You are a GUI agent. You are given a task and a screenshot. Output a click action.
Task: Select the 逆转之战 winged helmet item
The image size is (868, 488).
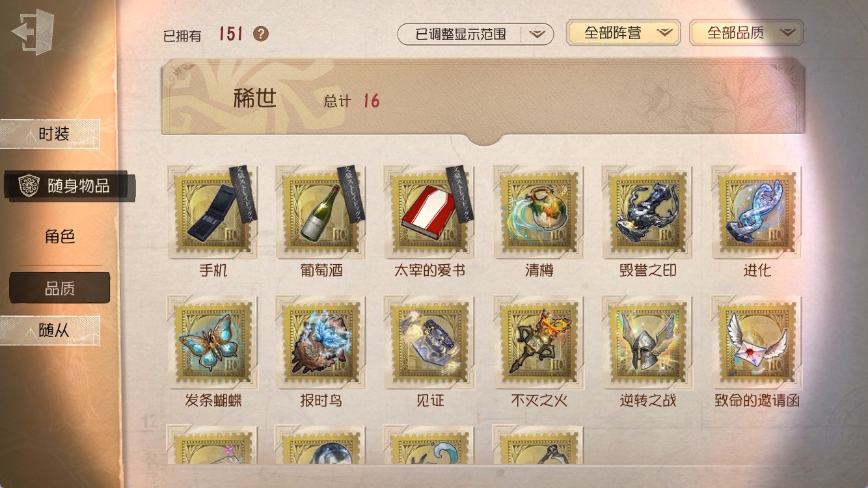[647, 343]
